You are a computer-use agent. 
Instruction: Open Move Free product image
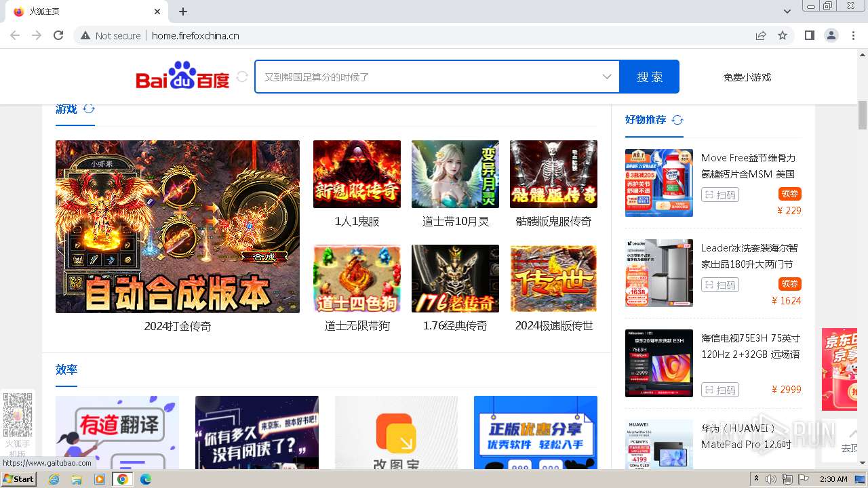tap(659, 183)
